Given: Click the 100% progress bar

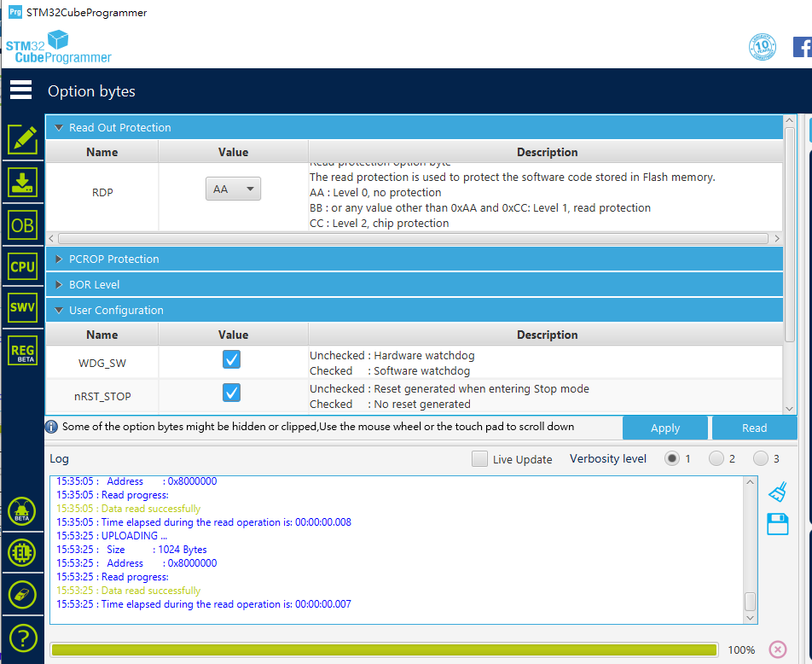Looking at the screenshot, I should (x=384, y=649).
